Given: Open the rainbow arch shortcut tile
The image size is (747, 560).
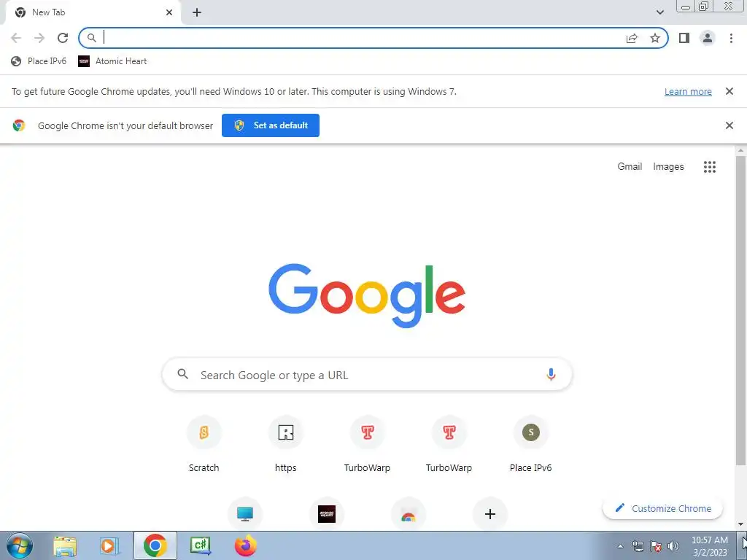Looking at the screenshot, I should (409, 514).
